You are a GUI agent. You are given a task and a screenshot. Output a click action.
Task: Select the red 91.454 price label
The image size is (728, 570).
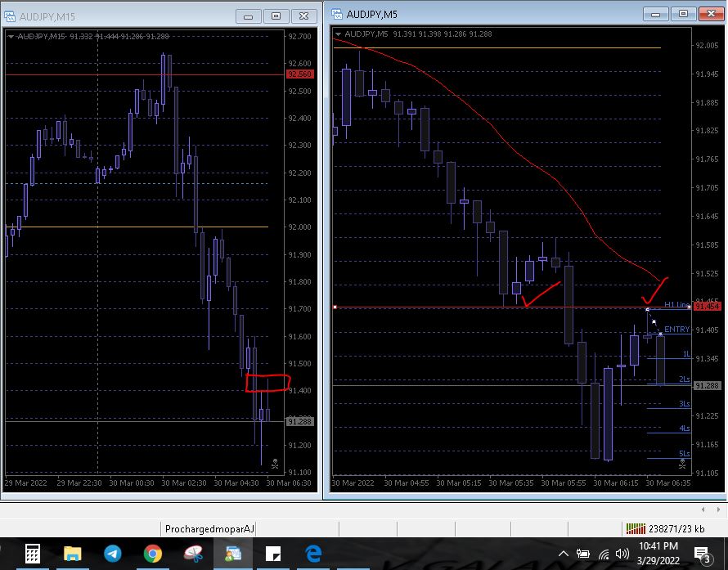(x=706, y=307)
